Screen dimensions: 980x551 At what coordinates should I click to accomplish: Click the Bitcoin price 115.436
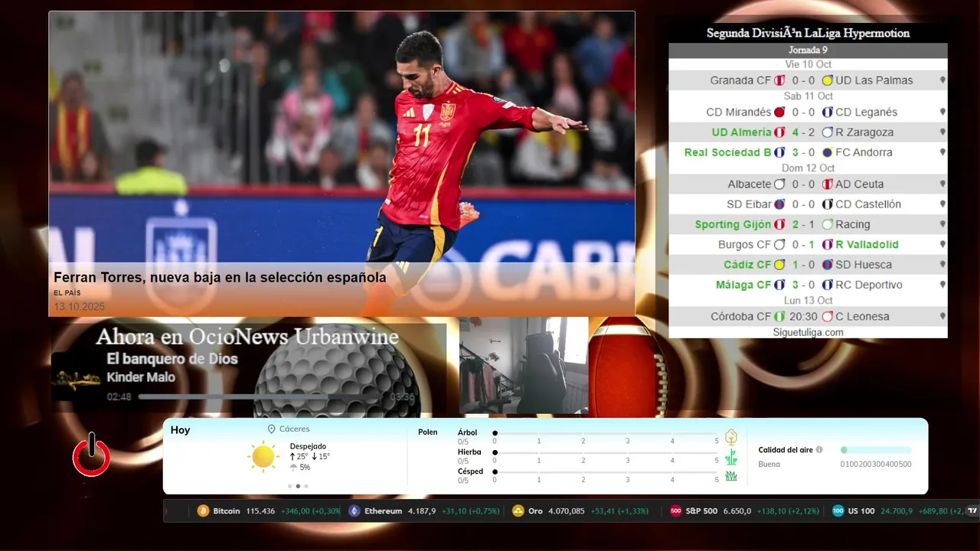click(260, 511)
